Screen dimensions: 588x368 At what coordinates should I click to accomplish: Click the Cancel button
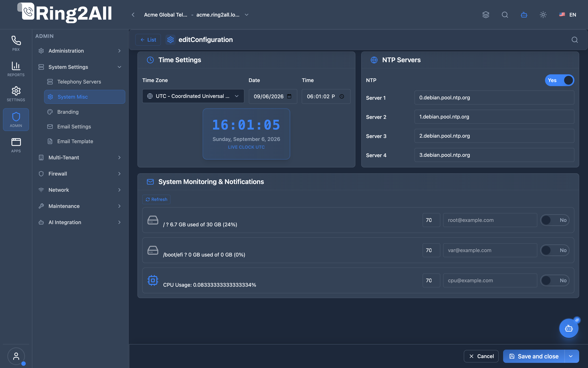click(x=481, y=356)
